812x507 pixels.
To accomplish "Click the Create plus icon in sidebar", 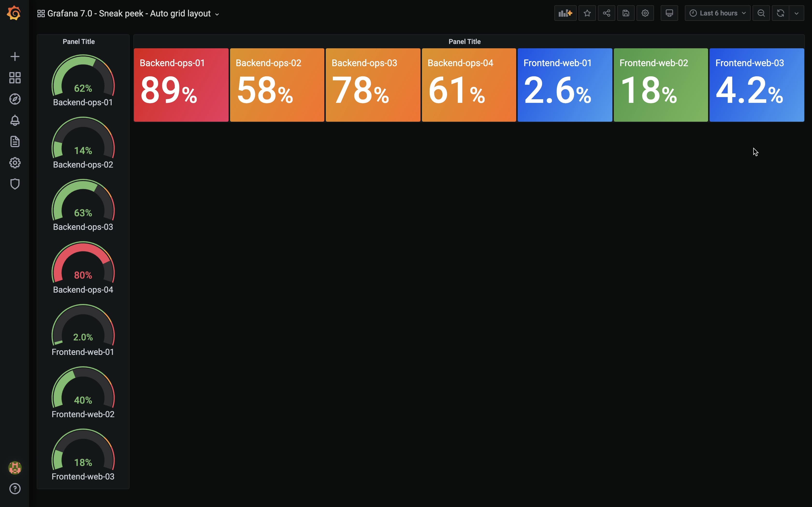I will click(15, 56).
